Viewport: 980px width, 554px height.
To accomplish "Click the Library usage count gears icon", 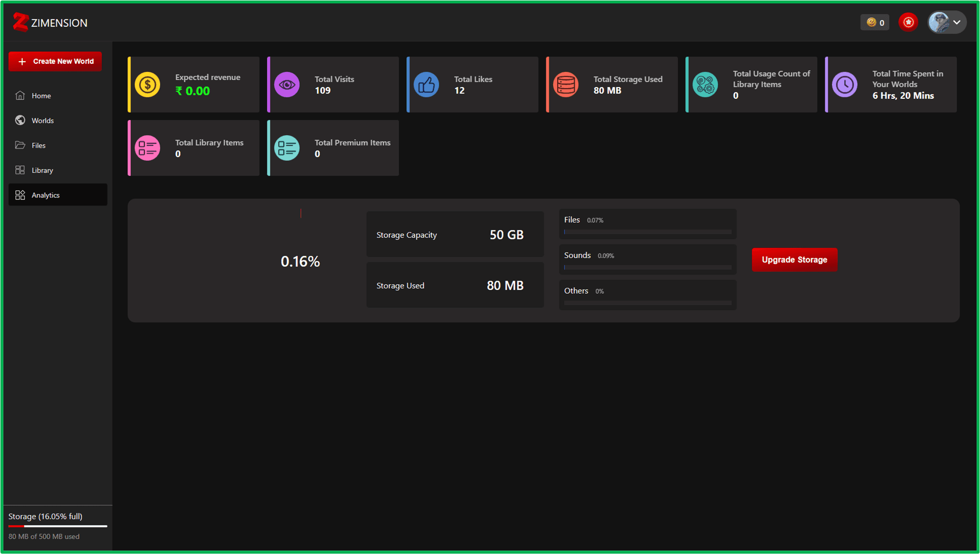I will coord(705,85).
